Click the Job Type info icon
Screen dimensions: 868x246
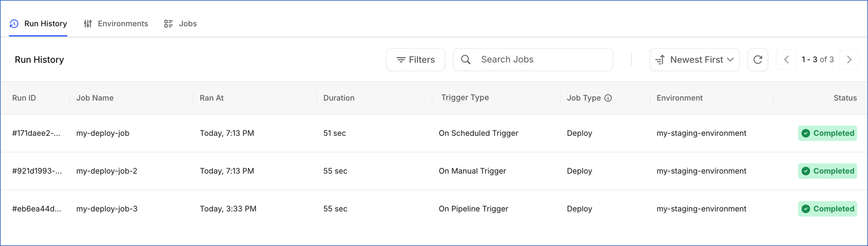tap(608, 98)
